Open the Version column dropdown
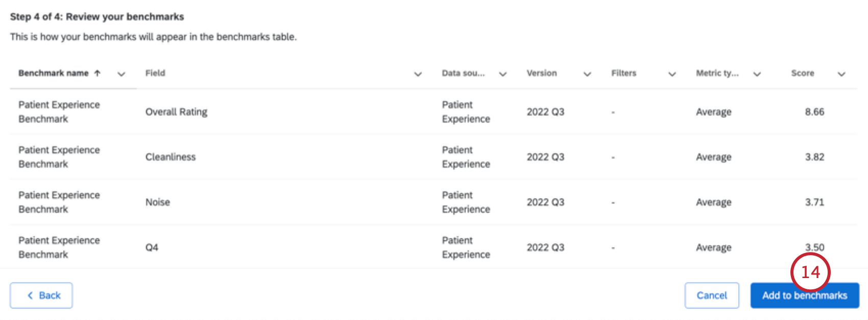 point(587,74)
